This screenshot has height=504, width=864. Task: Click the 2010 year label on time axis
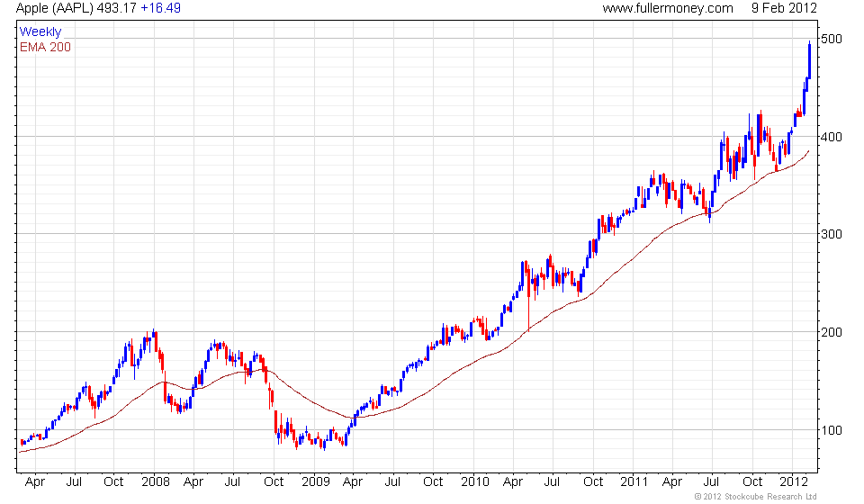point(475,482)
